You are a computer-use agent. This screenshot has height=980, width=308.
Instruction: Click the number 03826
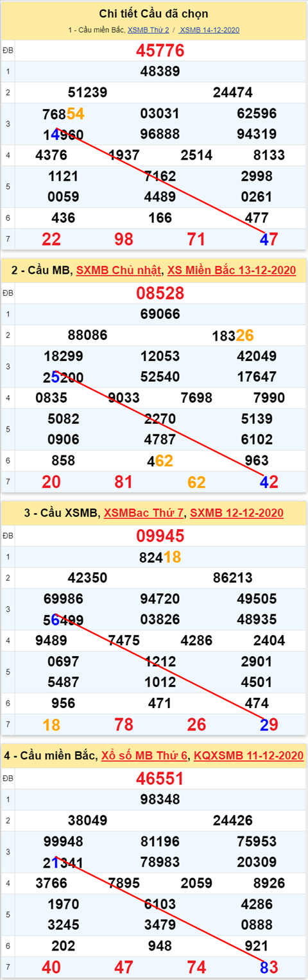click(160, 619)
